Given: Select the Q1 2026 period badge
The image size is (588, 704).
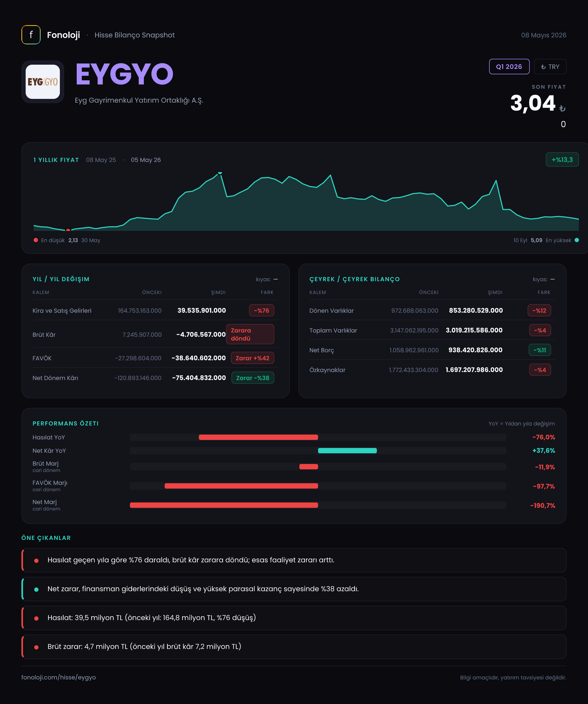Looking at the screenshot, I should (x=509, y=67).
